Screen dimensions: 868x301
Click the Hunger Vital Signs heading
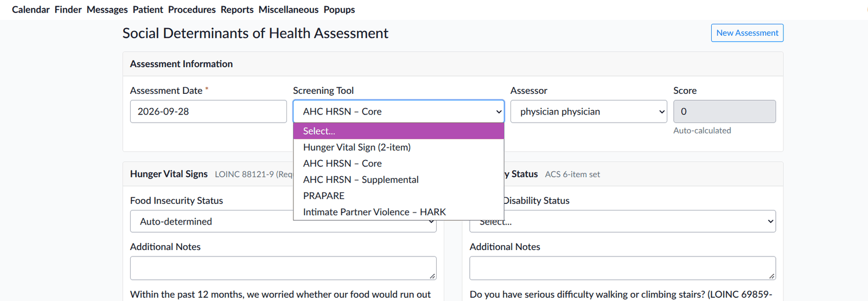pos(169,174)
